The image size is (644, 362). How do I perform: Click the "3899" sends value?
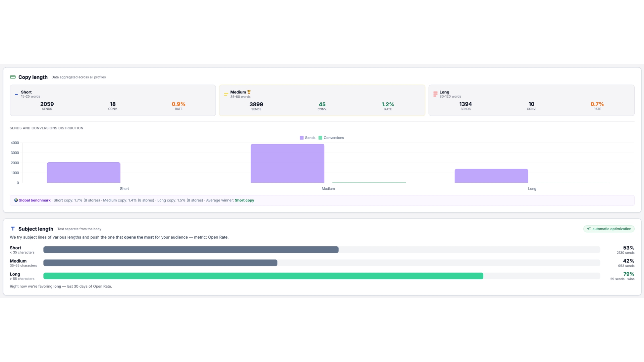[256, 105]
